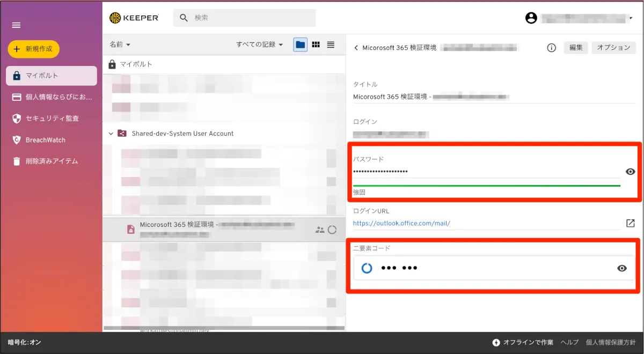Viewport: 644px width, 354px height.
Task: Switch to grid view icon
Action: [x=316, y=45]
